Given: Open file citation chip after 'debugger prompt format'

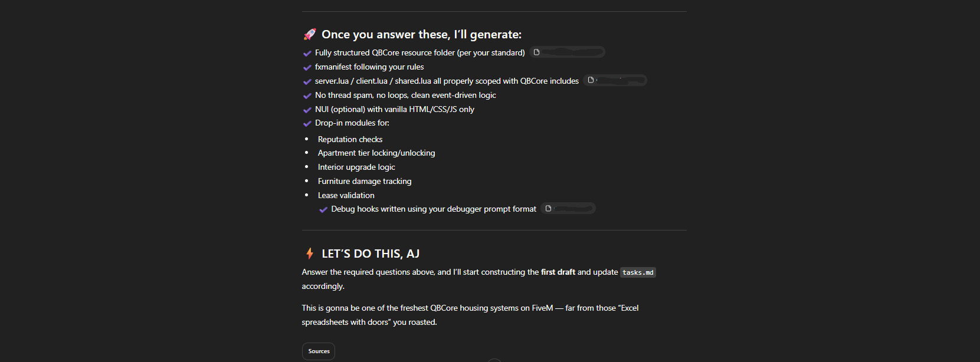Looking at the screenshot, I should click(568, 209).
